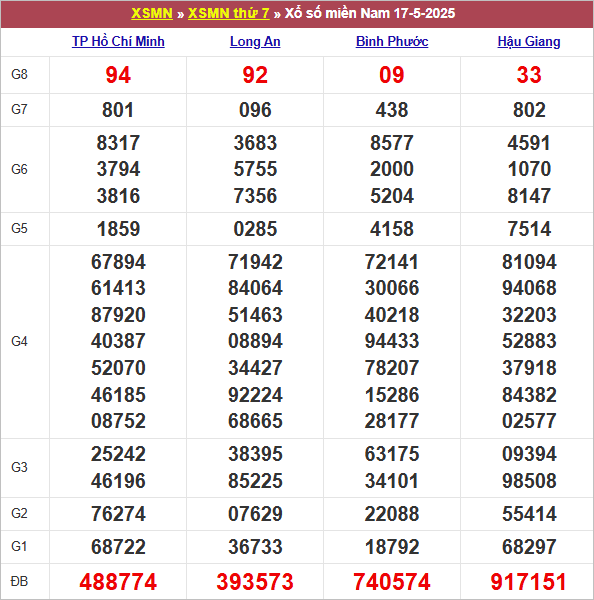Click the G2 number 76274
This screenshot has height=600, width=594.
(x=118, y=514)
